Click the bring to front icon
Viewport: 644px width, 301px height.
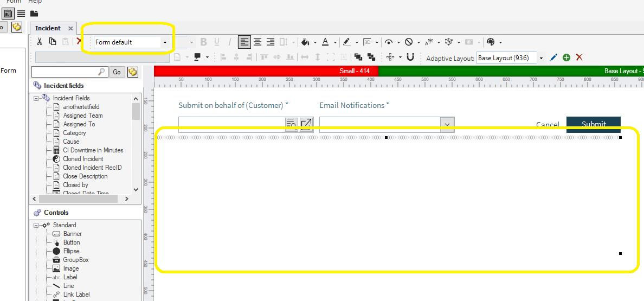click(358, 57)
